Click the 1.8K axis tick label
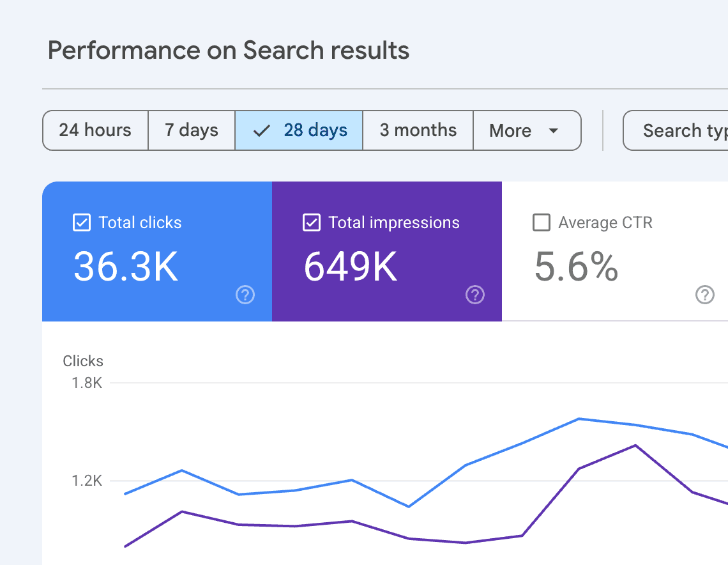Image resolution: width=728 pixels, height=565 pixels. click(x=87, y=383)
